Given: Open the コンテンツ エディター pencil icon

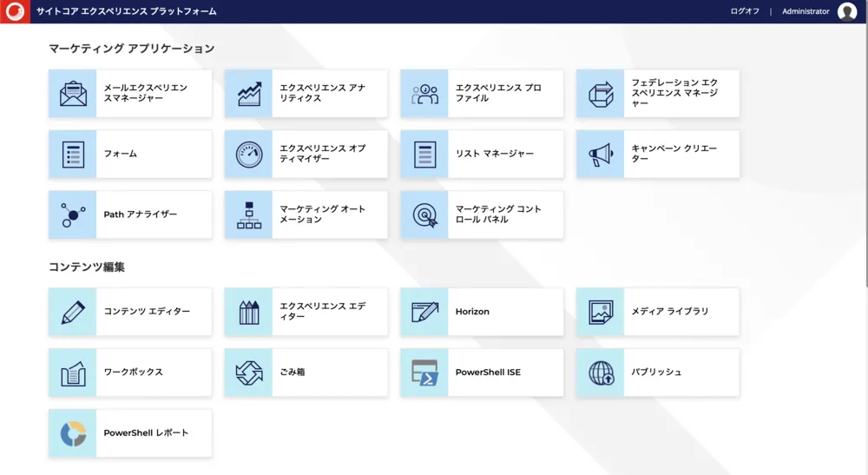Looking at the screenshot, I should coord(73,312).
